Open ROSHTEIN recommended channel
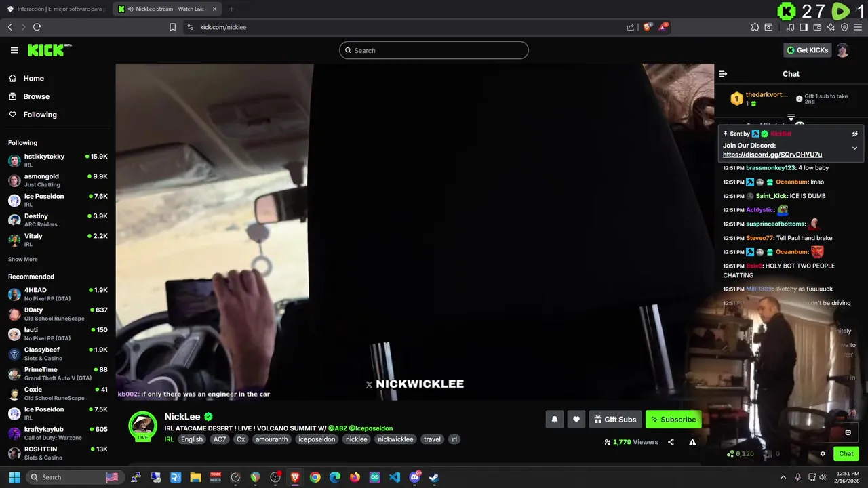Image resolution: width=868 pixels, height=488 pixels. coord(58,453)
